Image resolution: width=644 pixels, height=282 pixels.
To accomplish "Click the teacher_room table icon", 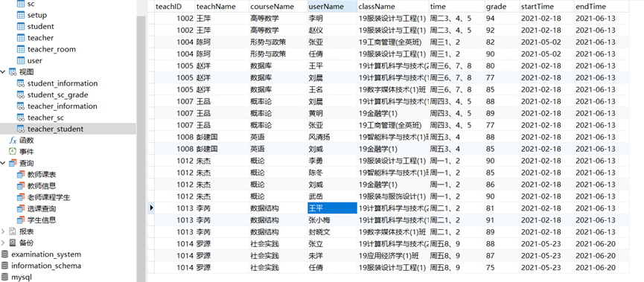I will point(21,49).
